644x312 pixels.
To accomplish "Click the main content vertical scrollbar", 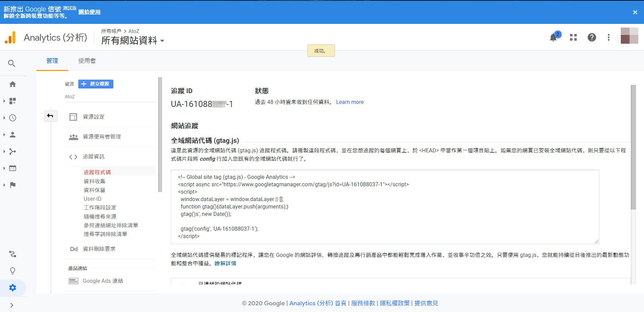I will pyautogui.click(x=633, y=147).
